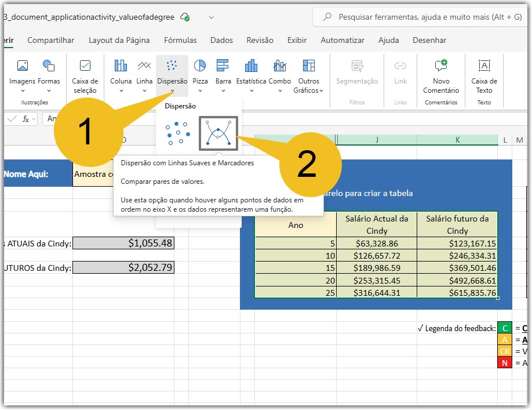
Task: Select the Nome Aqui label cell
Action: (38, 173)
